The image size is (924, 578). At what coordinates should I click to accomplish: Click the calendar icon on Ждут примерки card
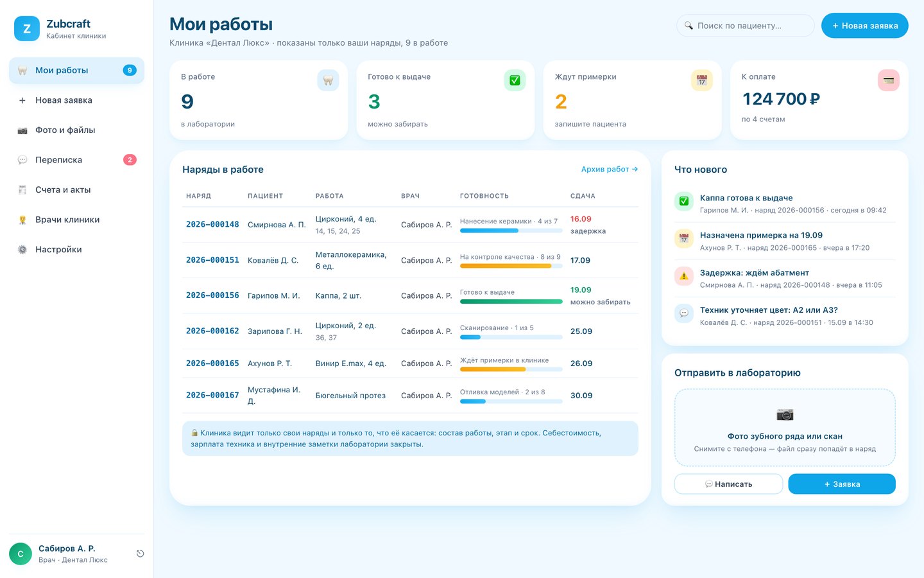(701, 80)
